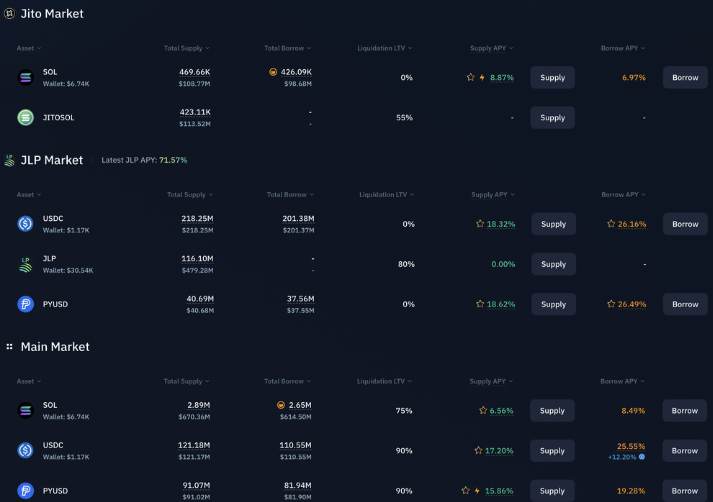
Task: Click the Latest JLP APY 71.57% value
Action: pos(173,160)
